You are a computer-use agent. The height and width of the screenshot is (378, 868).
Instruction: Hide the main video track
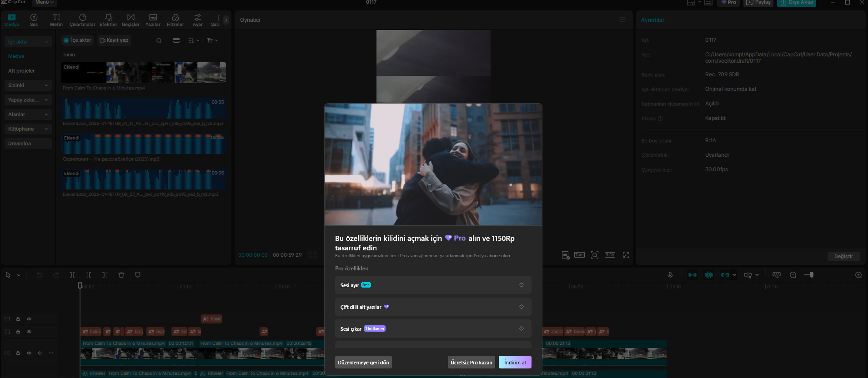tap(29, 353)
